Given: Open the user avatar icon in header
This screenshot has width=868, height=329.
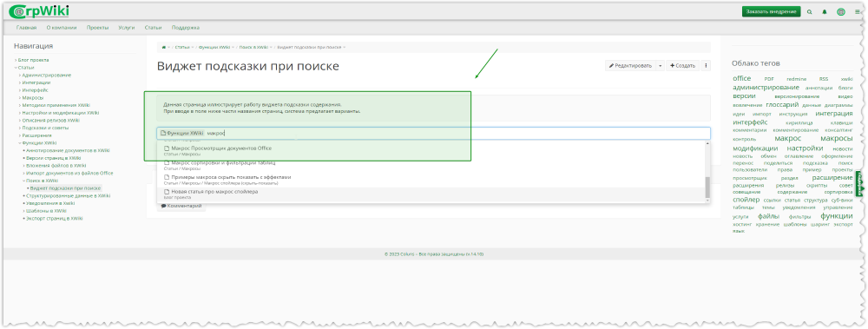Looking at the screenshot, I should [x=841, y=11].
